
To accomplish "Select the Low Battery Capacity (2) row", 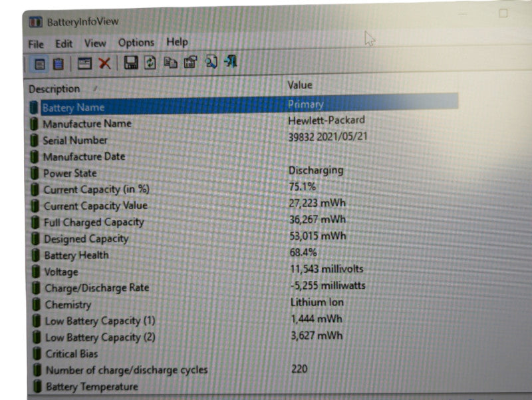I will (243, 337).
